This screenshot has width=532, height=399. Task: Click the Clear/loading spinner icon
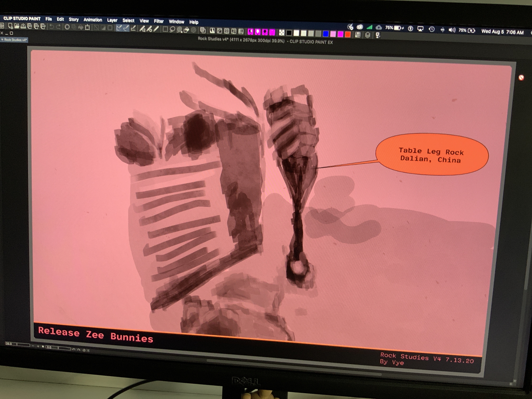pyautogui.click(x=67, y=27)
